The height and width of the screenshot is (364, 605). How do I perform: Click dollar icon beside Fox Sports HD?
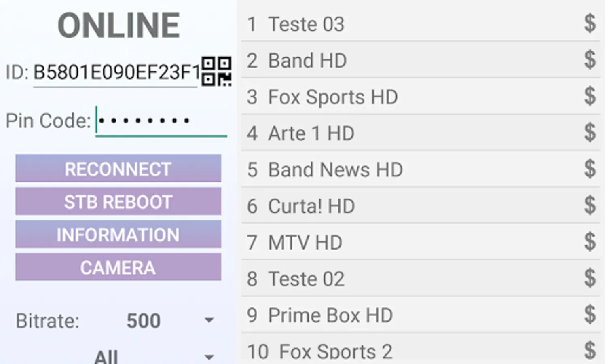point(590,96)
